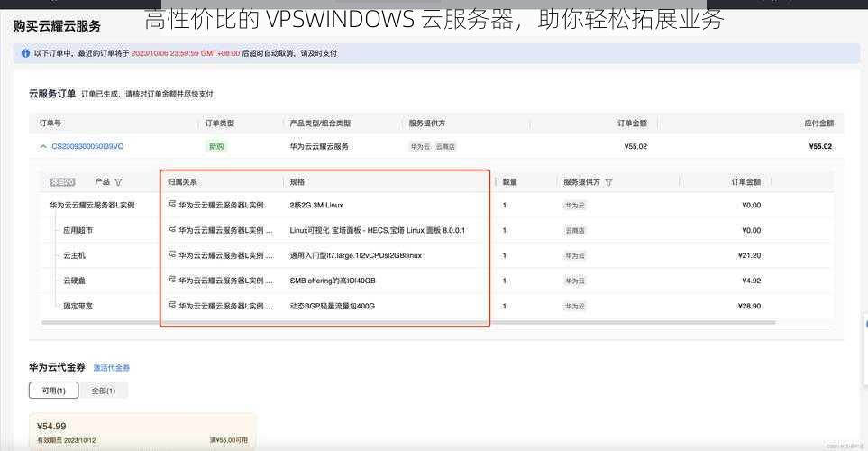Click the 满¥55.00可用 text on voucher
The image size is (868, 451).
pos(229,440)
